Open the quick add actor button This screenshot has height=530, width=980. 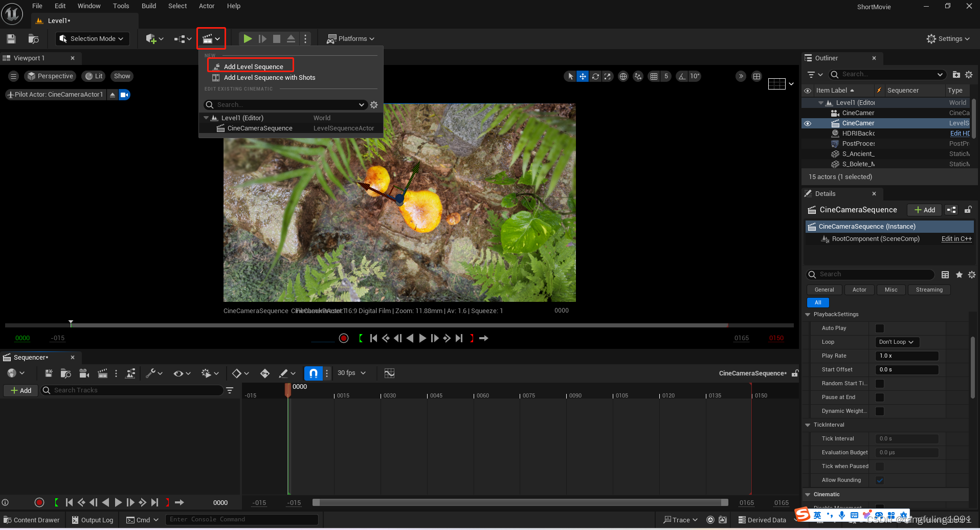pyautogui.click(x=154, y=39)
